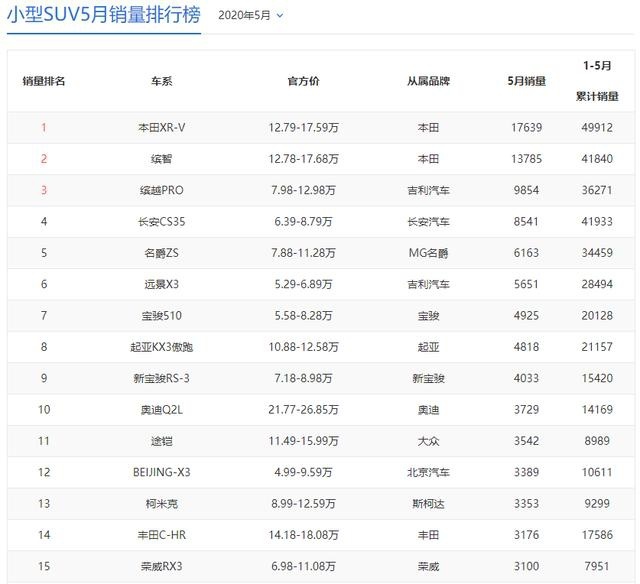Select May sales value 3100
The image size is (640, 584).
[527, 566]
